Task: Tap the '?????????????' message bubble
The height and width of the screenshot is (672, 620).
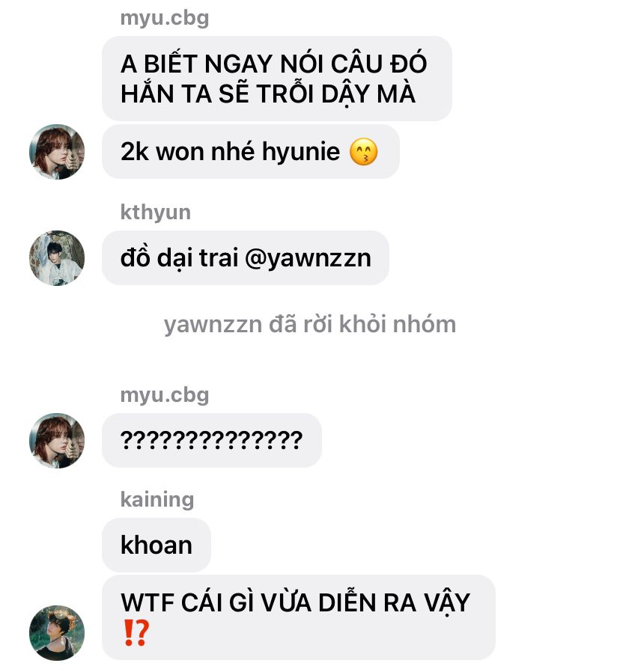Action: [x=212, y=441]
